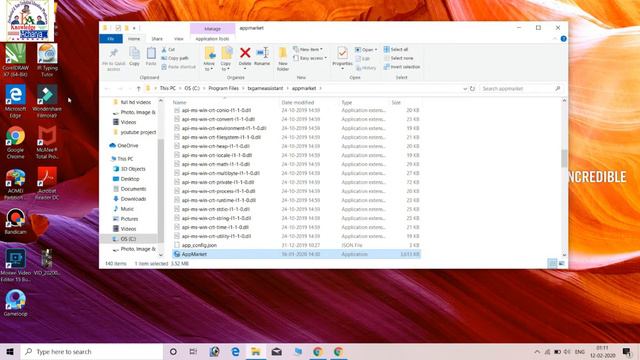This screenshot has width=640, height=360.
Task: Switch to details view icon in status bar
Action: pyautogui.click(x=552, y=264)
